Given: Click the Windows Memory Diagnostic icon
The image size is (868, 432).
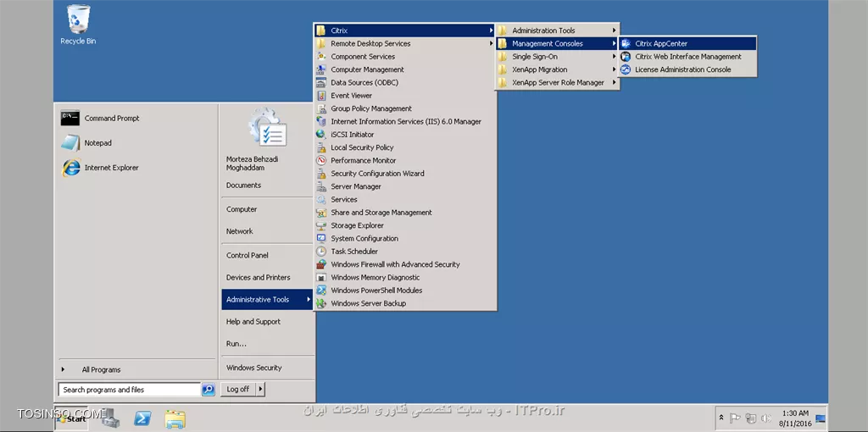Looking at the screenshot, I should (x=321, y=278).
